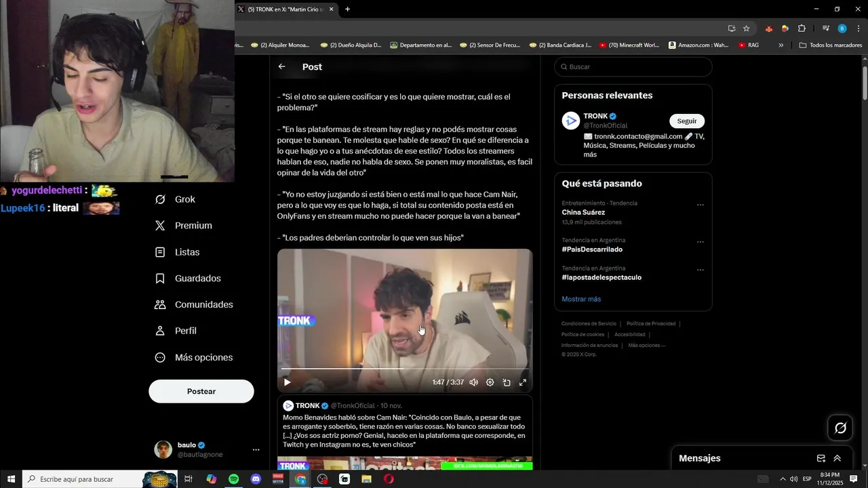Open a new browser tab
The width and height of the screenshot is (868, 488).
pos(347,9)
